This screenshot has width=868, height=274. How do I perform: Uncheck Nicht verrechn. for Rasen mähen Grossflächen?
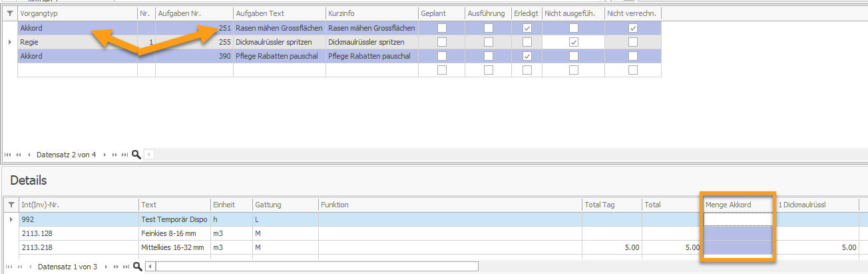tap(633, 28)
